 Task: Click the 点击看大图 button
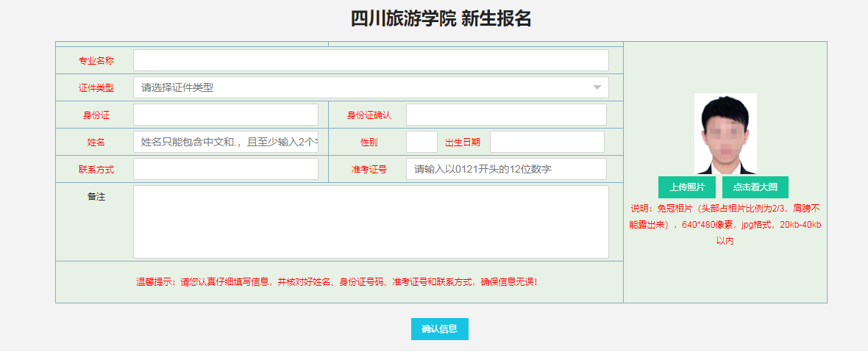tap(755, 187)
